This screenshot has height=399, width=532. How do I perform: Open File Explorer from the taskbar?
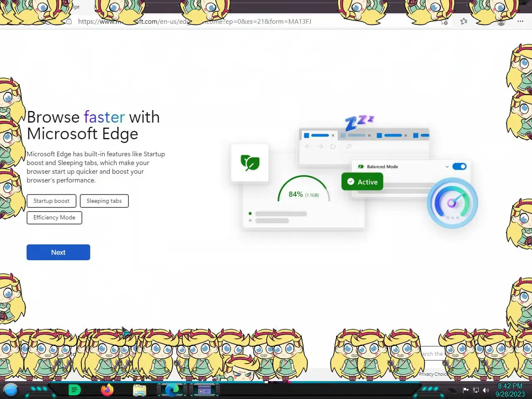point(140,390)
